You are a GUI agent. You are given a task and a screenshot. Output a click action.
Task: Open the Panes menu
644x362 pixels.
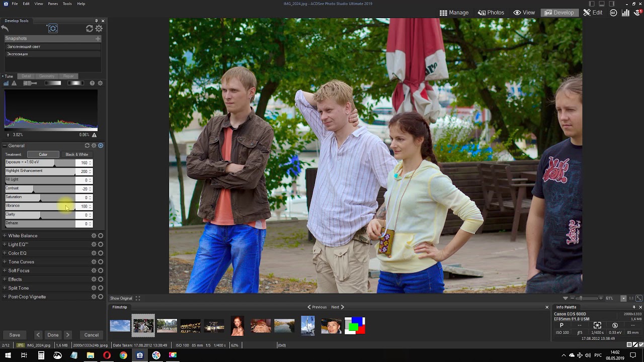pyautogui.click(x=53, y=4)
